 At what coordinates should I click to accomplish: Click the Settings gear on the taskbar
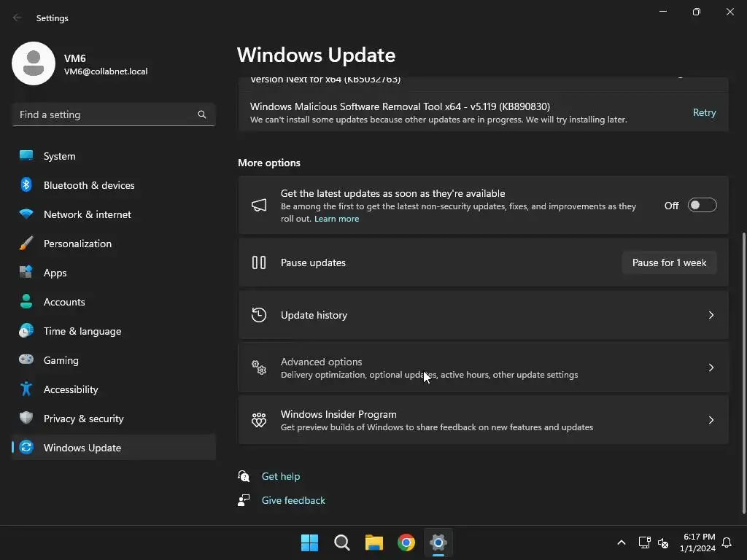pyautogui.click(x=438, y=542)
